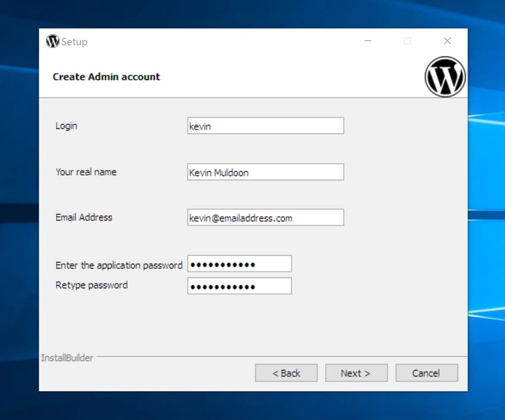Click the Login input field
The width and height of the screenshot is (505, 420).
pyautogui.click(x=266, y=126)
